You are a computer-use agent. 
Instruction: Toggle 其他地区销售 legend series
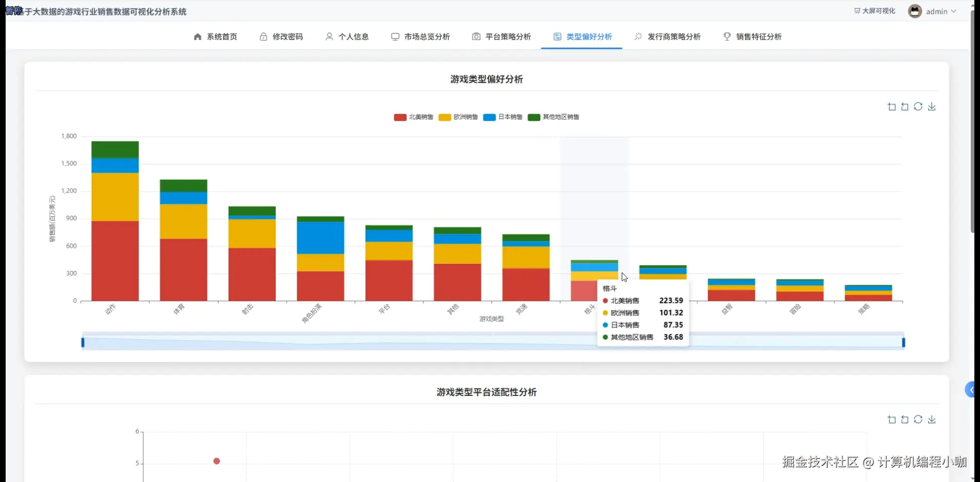click(554, 117)
